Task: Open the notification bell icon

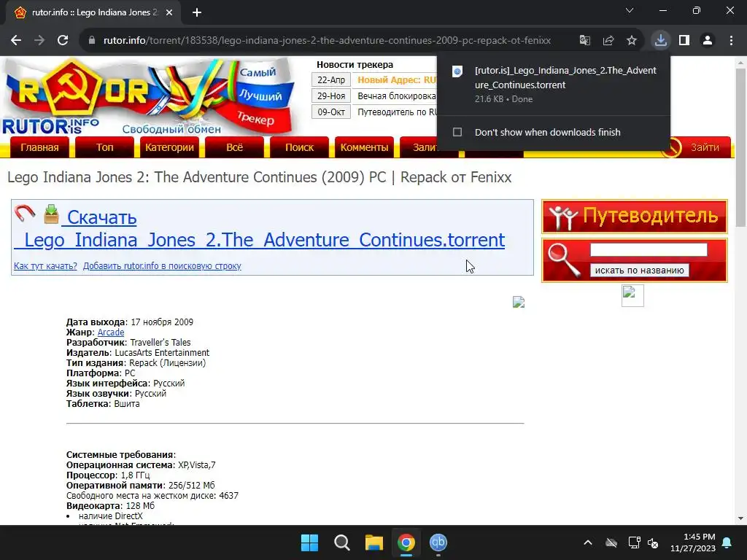Action: 727,542
